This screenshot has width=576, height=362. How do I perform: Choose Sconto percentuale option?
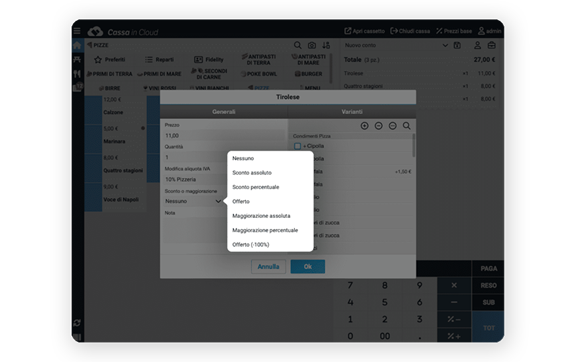tap(256, 187)
